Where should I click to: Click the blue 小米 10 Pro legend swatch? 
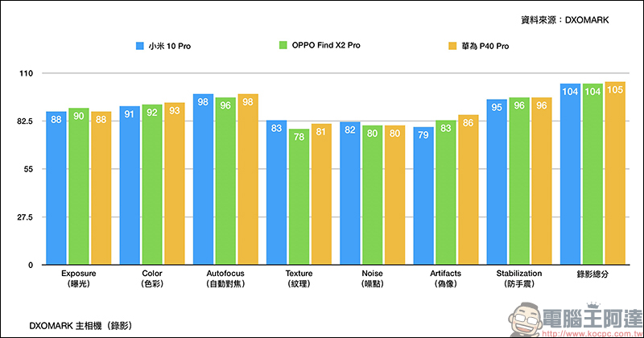pos(138,46)
